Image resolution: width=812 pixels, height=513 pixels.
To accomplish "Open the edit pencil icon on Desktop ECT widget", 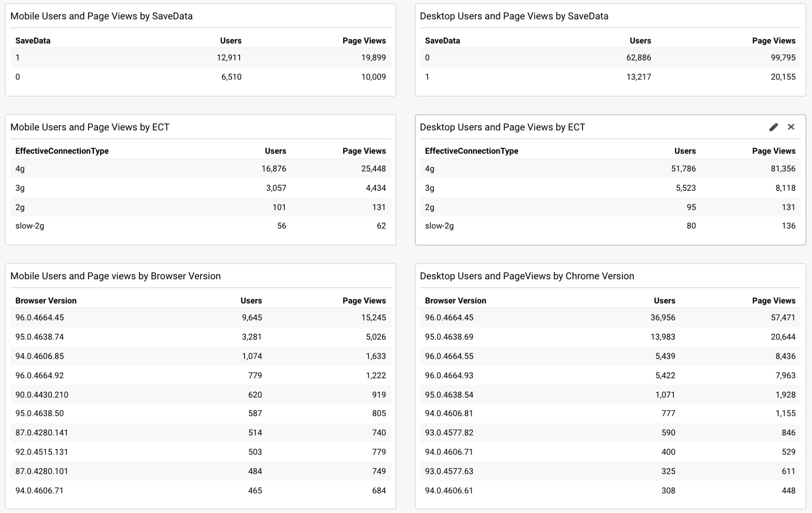I will 773,127.
